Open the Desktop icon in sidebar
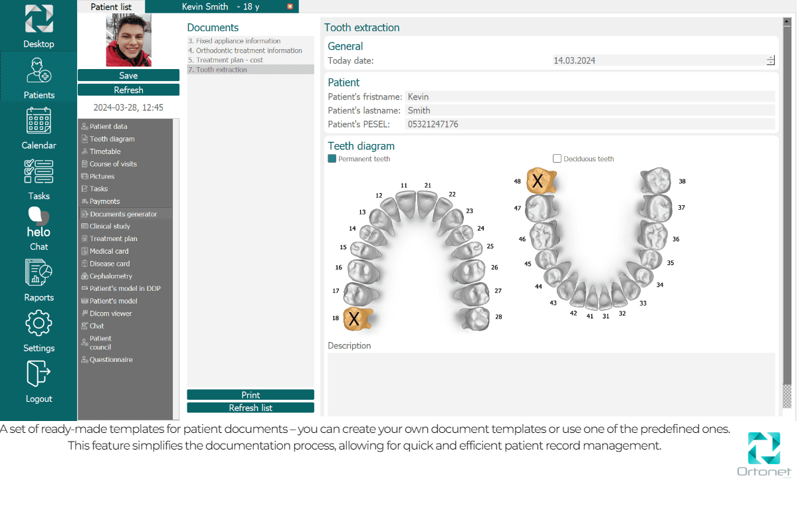This screenshot has width=812, height=508. [39, 19]
